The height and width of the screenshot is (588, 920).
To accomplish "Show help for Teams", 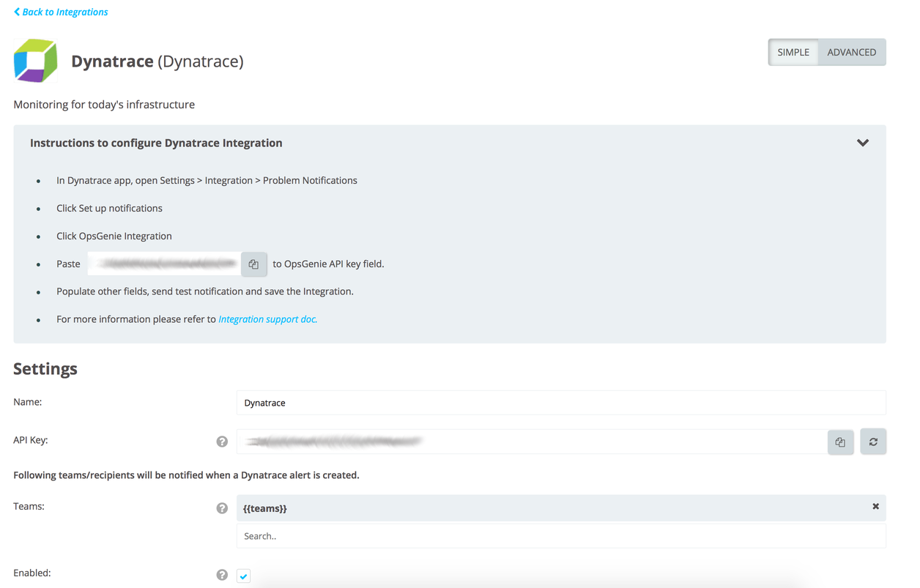I will (222, 508).
